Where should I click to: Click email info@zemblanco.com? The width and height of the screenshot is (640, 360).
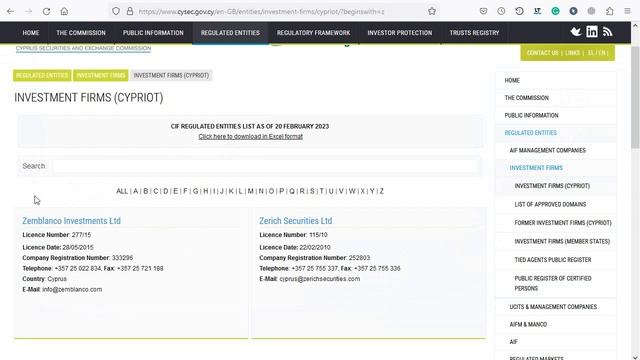72,289
